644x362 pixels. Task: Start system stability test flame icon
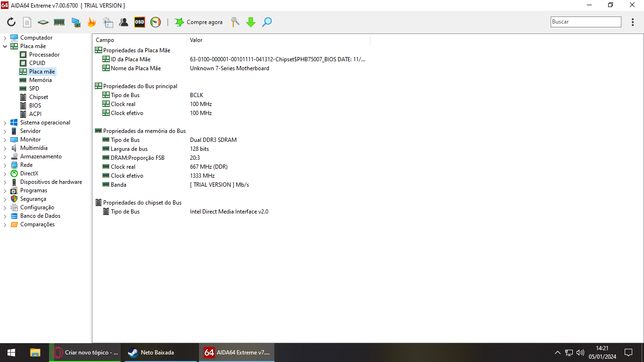tap(91, 22)
